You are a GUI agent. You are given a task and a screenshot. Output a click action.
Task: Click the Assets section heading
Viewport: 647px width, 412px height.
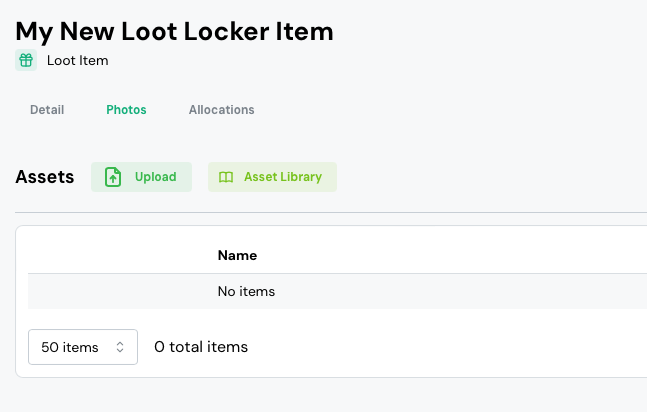[x=45, y=177]
